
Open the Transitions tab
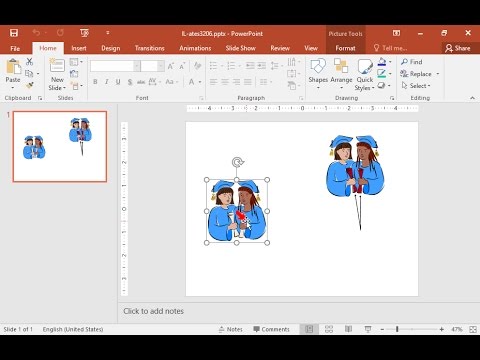click(x=150, y=48)
